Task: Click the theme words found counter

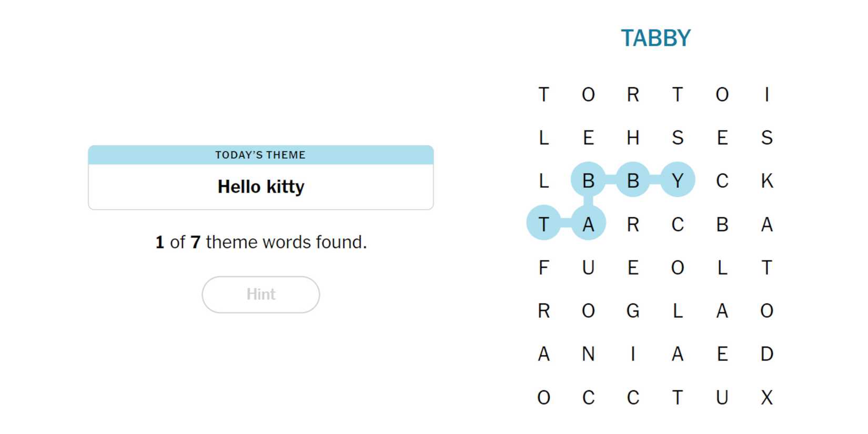Action: pos(260,242)
